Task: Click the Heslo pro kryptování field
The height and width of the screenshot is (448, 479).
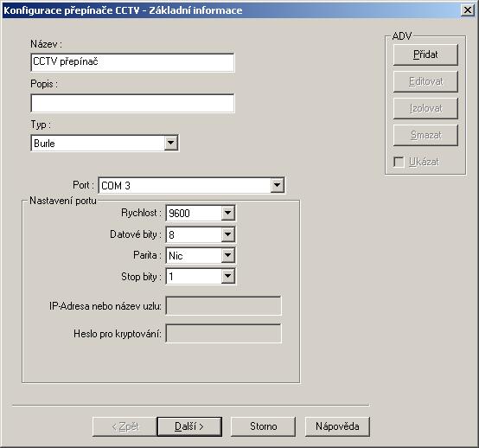Action: click(x=223, y=333)
